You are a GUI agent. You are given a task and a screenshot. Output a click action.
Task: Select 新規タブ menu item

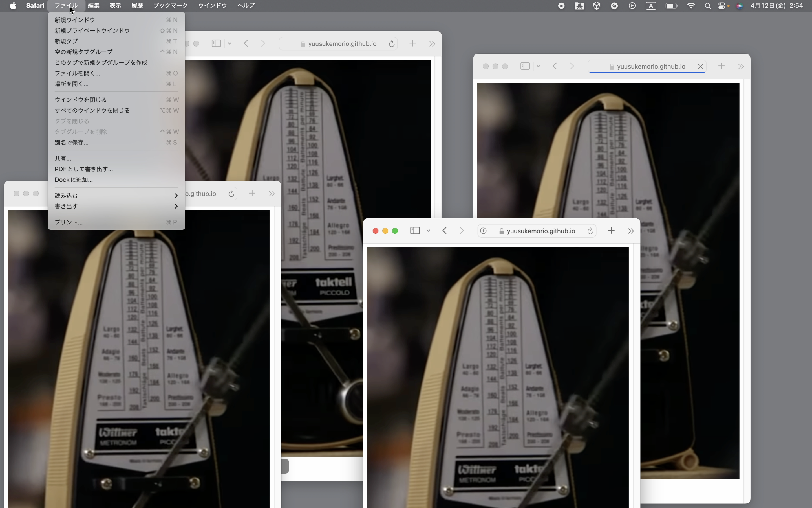(x=116, y=41)
